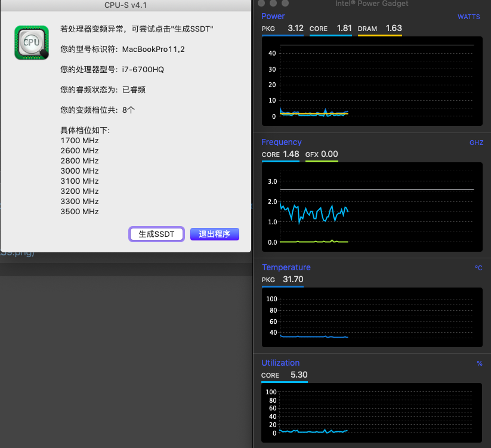The height and width of the screenshot is (448, 491).
Task: Click the Temperature graph in Power Gadget
Action: point(372,317)
